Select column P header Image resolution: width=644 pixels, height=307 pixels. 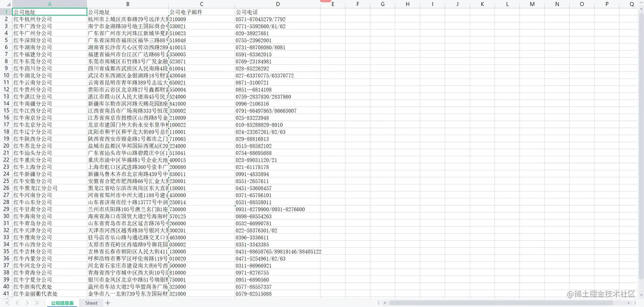607,4
